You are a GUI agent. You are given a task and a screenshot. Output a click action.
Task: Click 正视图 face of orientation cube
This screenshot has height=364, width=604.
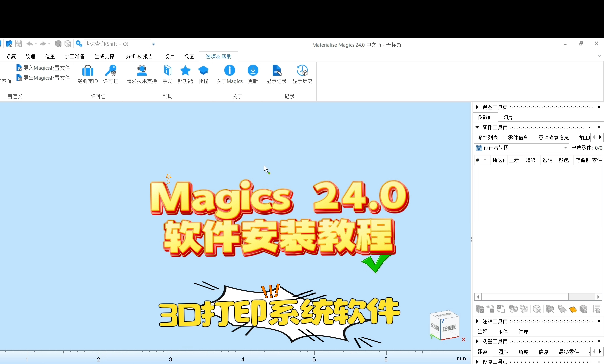450,328
